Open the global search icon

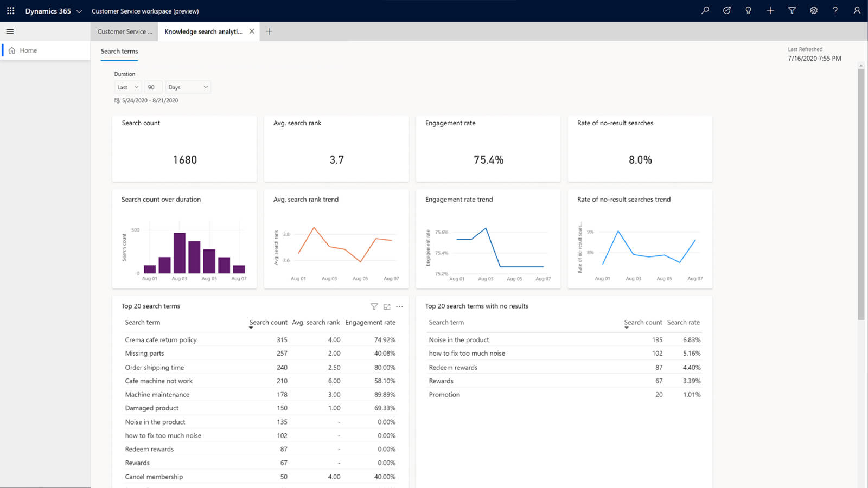tap(705, 10)
